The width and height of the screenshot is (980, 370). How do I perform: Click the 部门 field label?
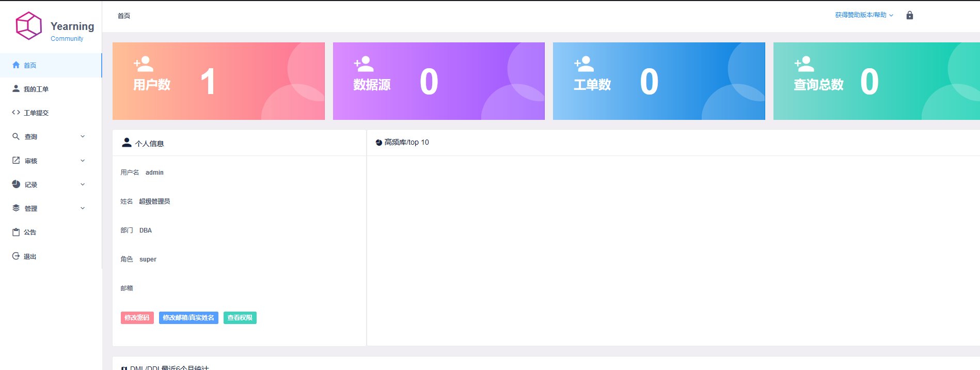pos(127,230)
